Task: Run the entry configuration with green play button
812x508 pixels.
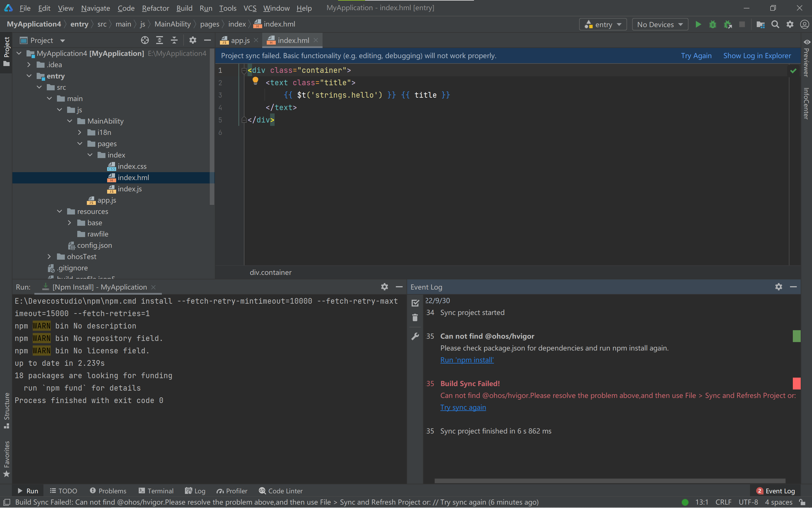Action: coord(698,25)
